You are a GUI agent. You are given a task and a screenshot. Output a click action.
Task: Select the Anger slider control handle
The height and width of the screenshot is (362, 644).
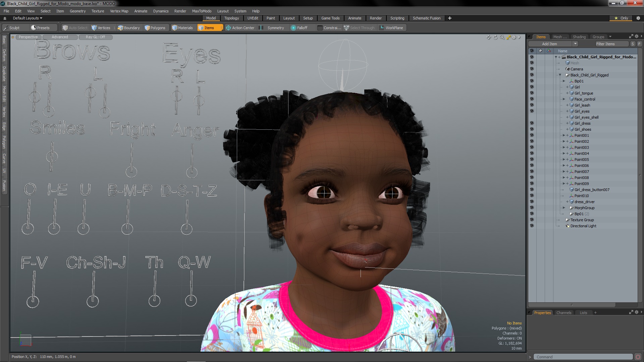192,172
